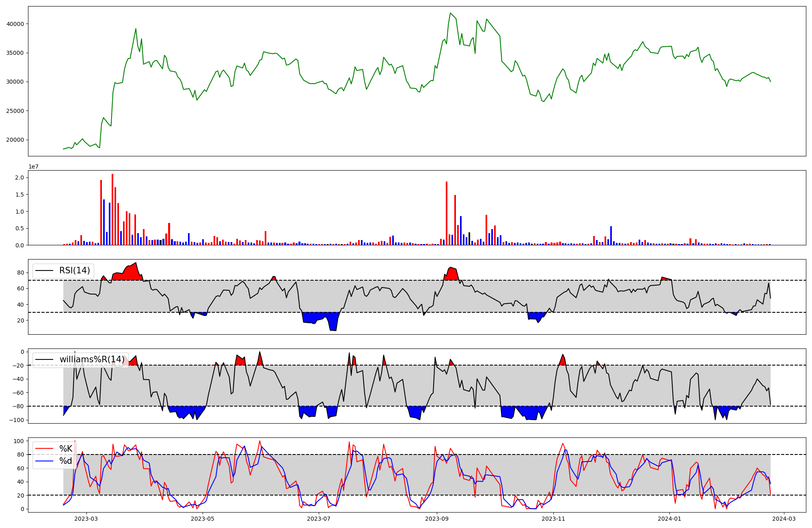Click the 2023-11 date tick label
Image resolution: width=812 pixels, height=528 pixels.
pyautogui.click(x=553, y=519)
